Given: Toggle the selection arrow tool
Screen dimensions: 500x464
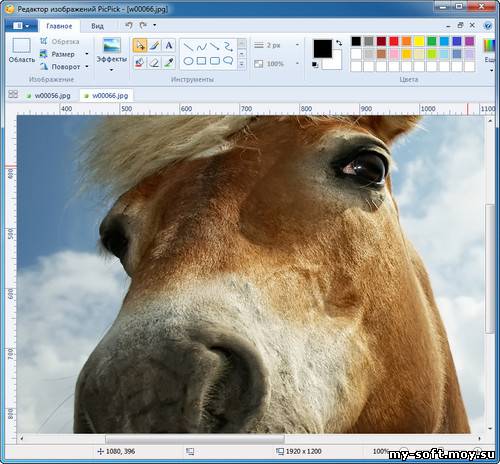Looking at the screenshot, I should (x=140, y=45).
